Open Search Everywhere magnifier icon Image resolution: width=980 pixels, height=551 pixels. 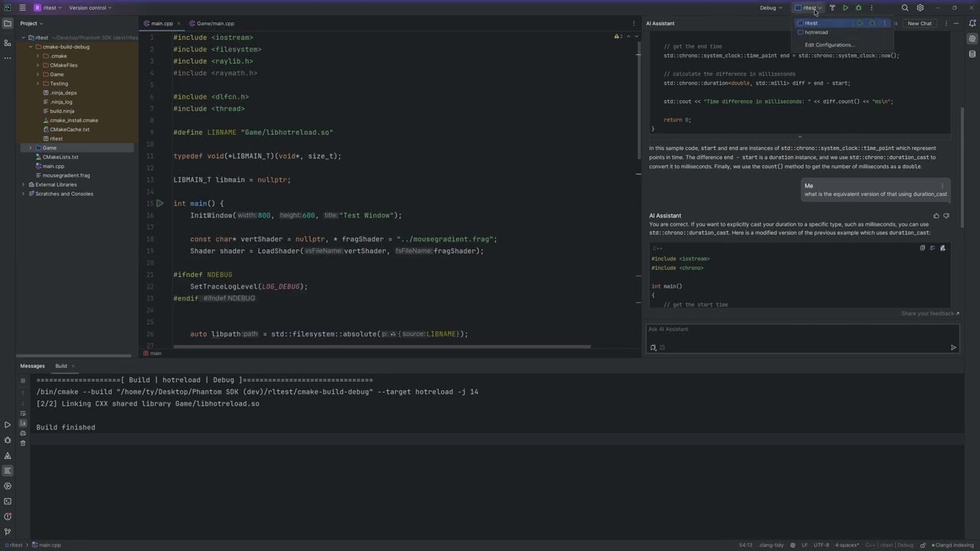pos(905,8)
